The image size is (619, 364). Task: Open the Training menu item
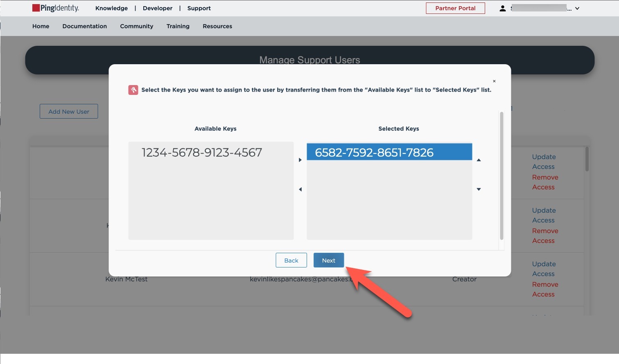click(x=178, y=26)
